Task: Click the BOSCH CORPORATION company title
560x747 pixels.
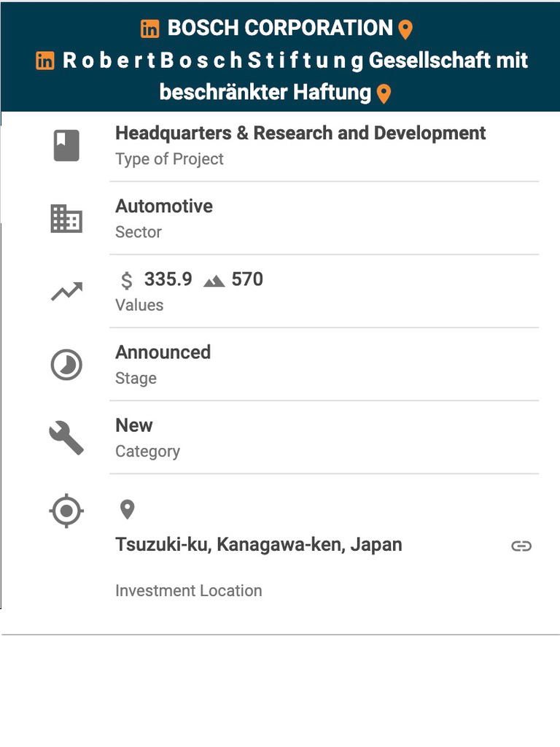Action: click(x=280, y=28)
